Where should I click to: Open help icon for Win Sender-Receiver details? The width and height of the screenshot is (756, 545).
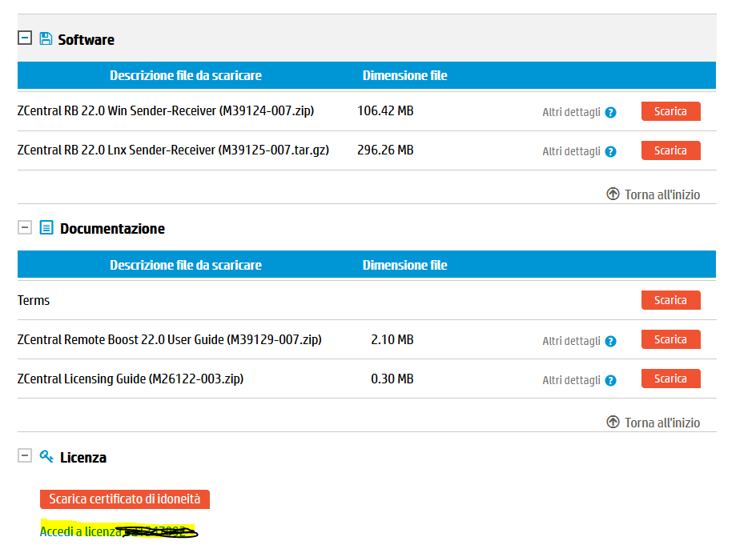click(611, 112)
